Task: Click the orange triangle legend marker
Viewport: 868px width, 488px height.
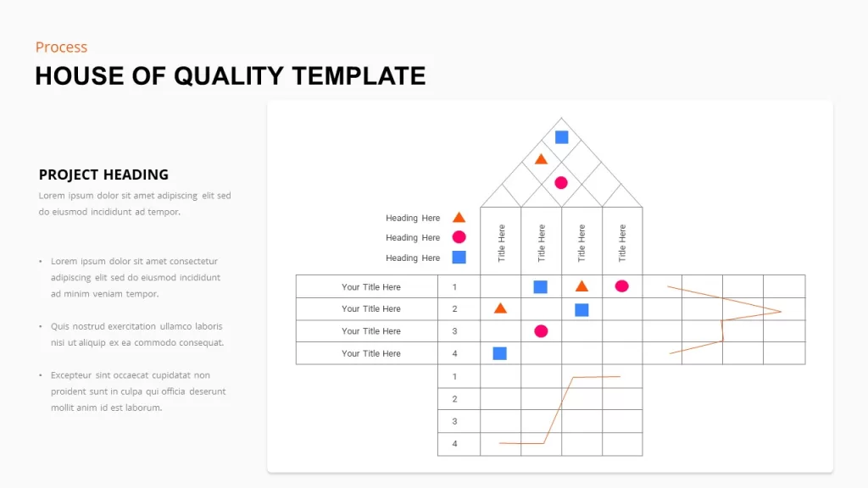Action: (459, 217)
